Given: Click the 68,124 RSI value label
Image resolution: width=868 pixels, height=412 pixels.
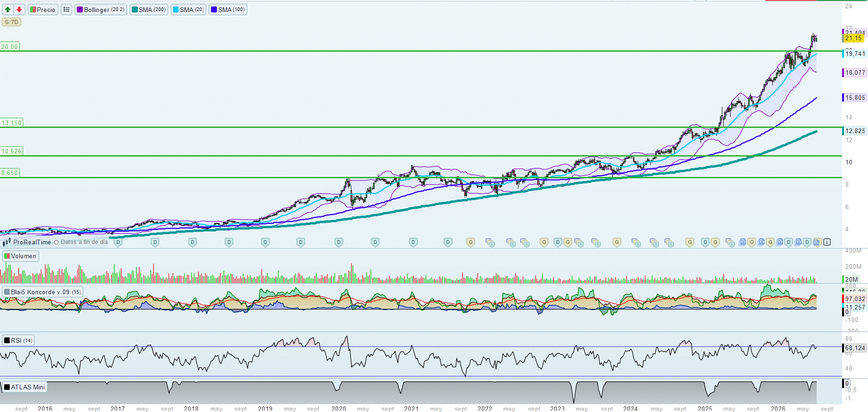Looking at the screenshot, I should coord(855,348).
